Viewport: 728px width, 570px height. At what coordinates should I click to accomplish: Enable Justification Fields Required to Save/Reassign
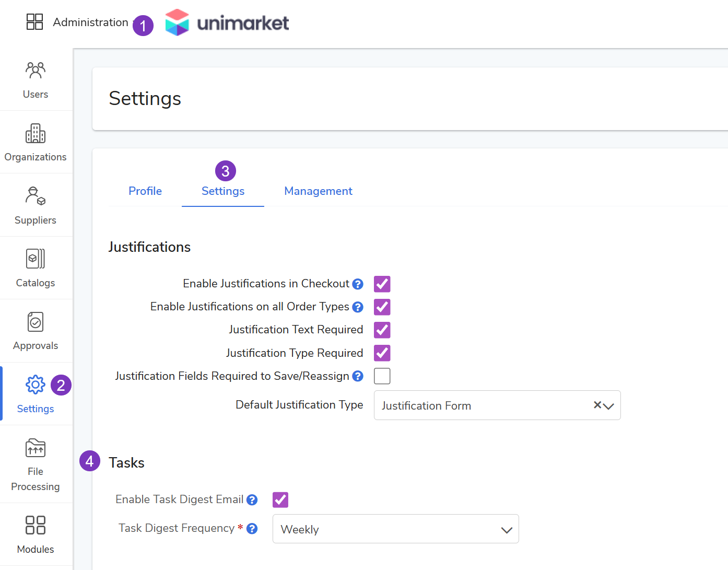[x=382, y=376]
